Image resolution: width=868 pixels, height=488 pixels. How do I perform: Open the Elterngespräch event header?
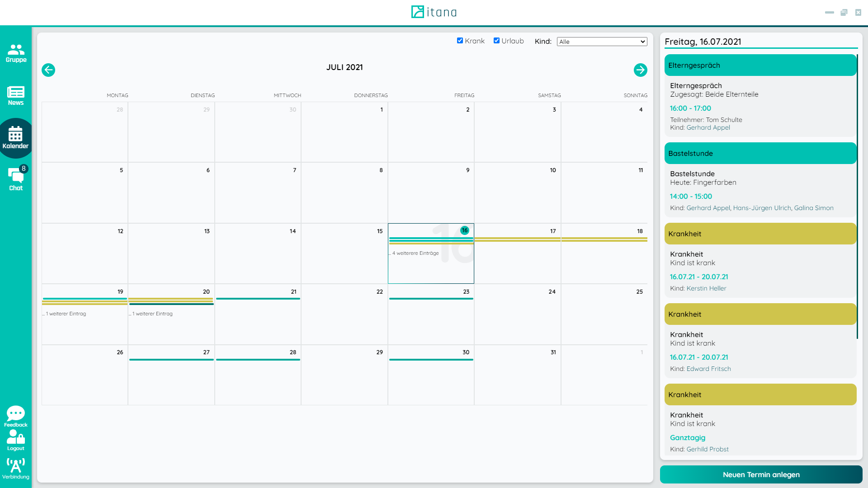pyautogui.click(x=760, y=65)
